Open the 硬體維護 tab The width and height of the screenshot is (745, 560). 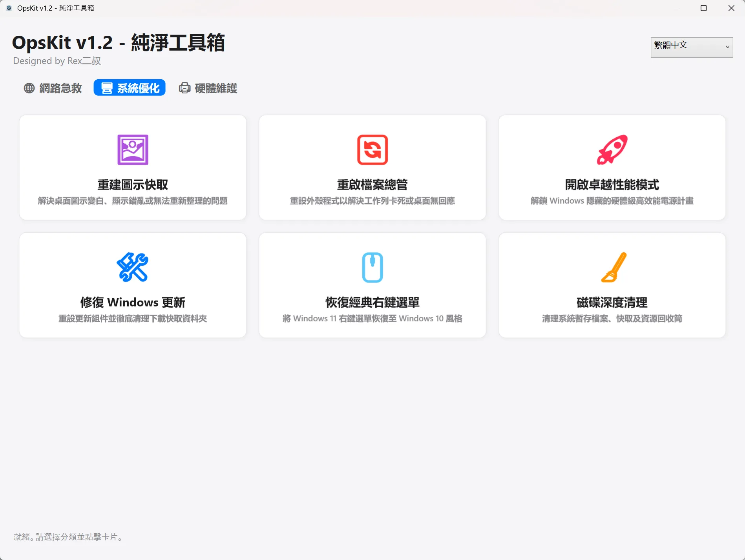coord(208,88)
